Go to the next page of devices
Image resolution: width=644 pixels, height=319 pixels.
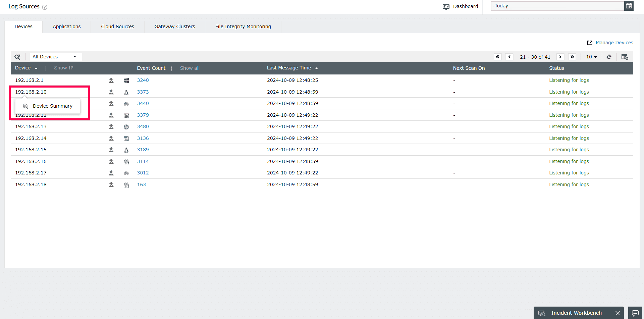pyautogui.click(x=560, y=57)
